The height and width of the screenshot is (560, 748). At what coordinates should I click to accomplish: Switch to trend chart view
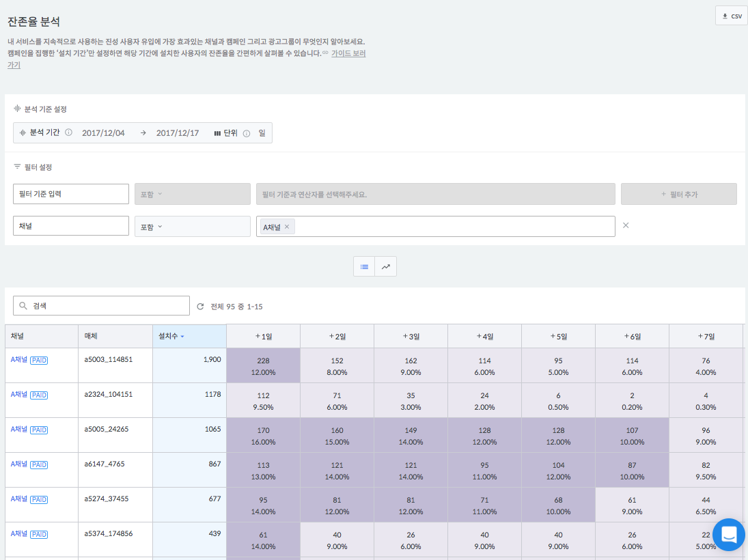[x=385, y=266]
